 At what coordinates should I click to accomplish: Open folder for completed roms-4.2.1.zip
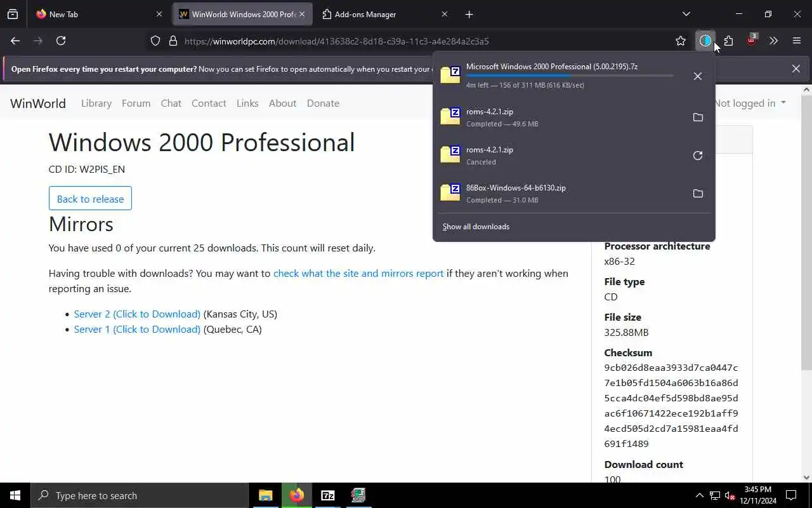(698, 117)
